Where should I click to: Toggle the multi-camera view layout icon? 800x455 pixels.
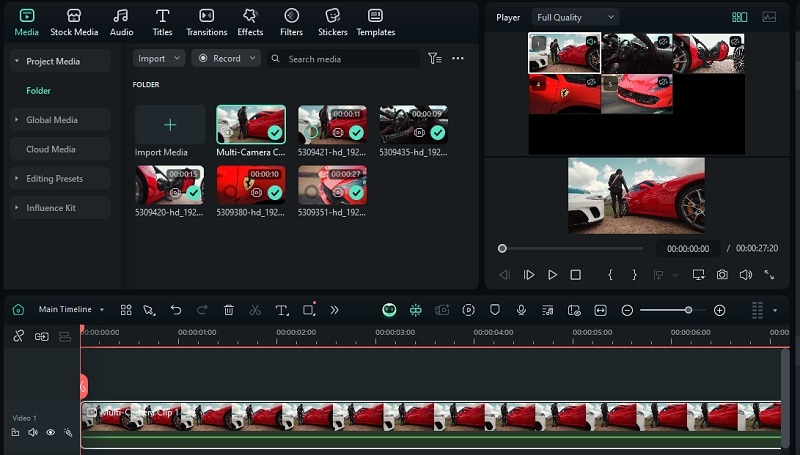[x=739, y=17]
